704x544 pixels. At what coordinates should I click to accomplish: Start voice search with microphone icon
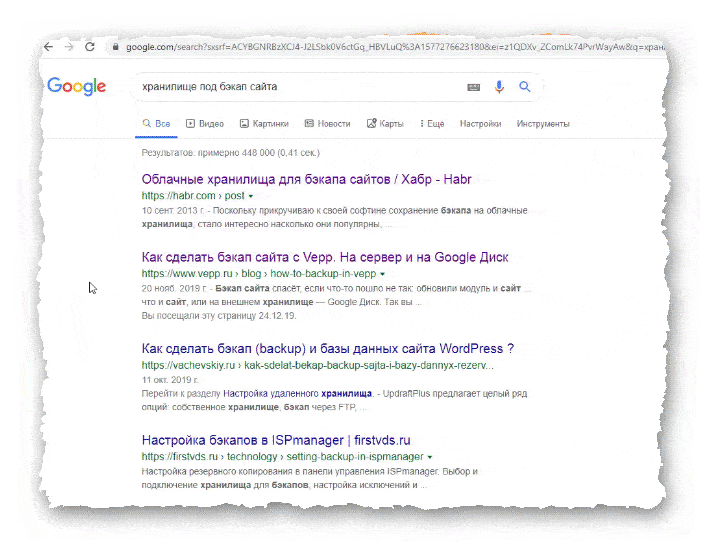click(499, 87)
